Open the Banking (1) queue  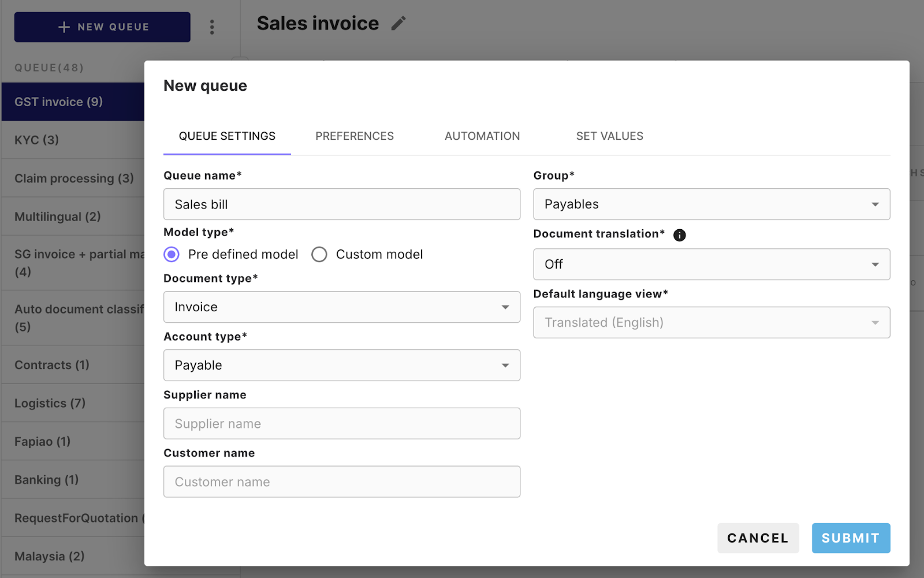pos(73,480)
